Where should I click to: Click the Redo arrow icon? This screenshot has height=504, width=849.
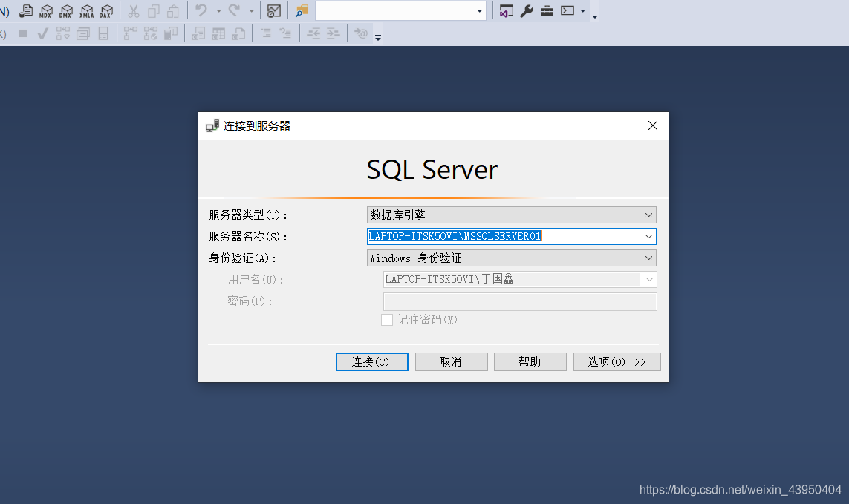[x=234, y=10]
